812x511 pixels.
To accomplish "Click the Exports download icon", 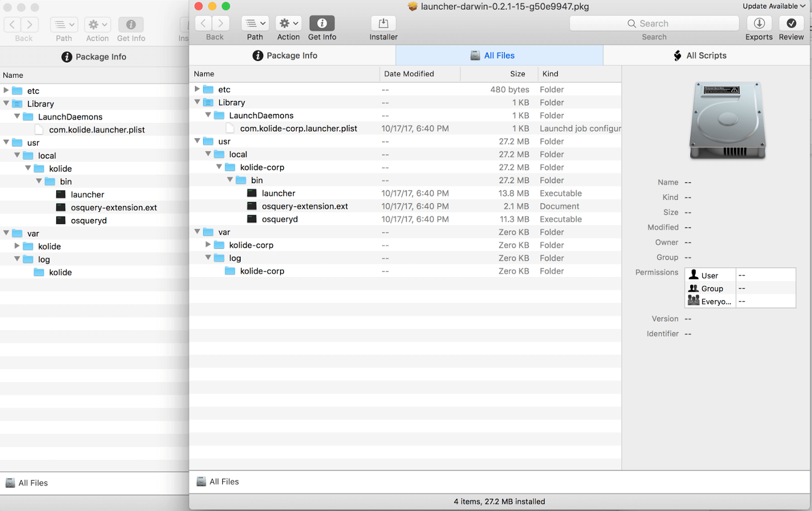I will 759,23.
